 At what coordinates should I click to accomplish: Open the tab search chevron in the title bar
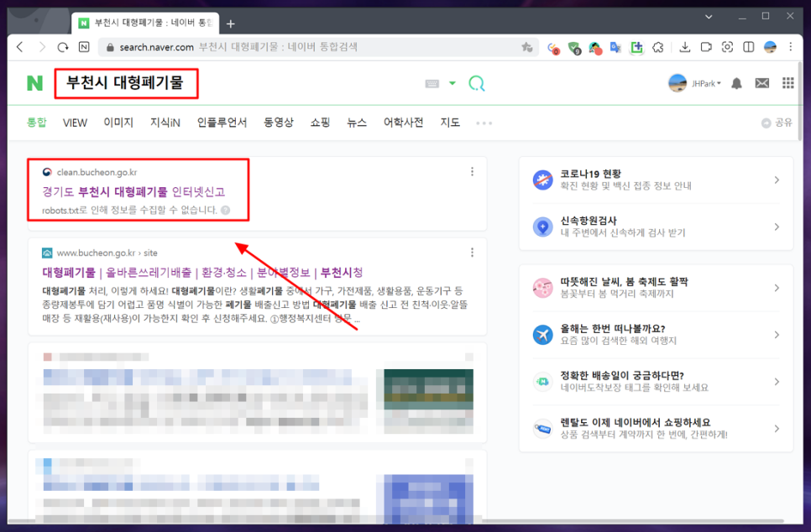coord(709,17)
